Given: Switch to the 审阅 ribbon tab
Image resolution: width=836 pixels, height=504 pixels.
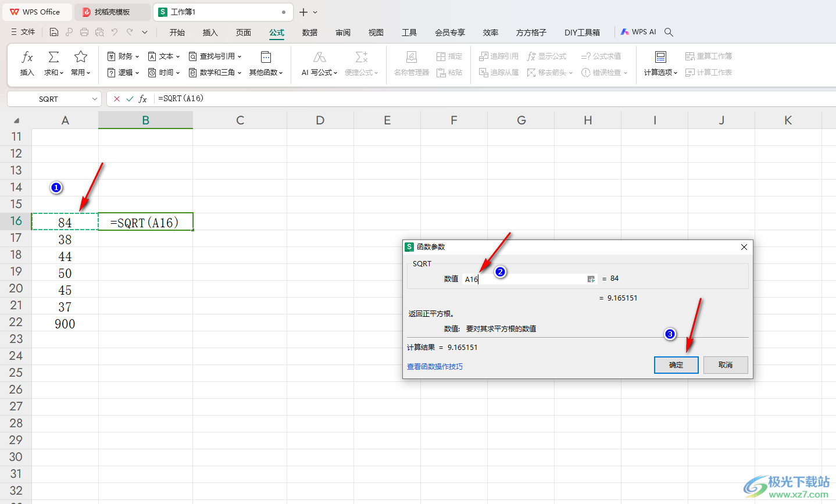Looking at the screenshot, I should (343, 33).
